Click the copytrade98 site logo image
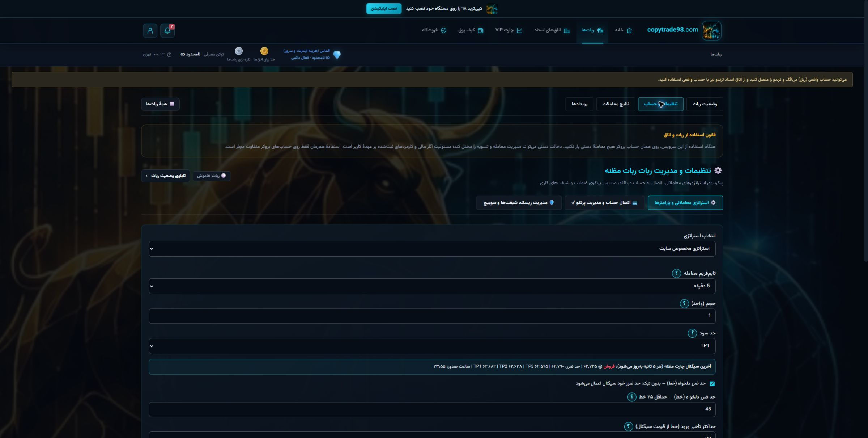 (x=712, y=30)
